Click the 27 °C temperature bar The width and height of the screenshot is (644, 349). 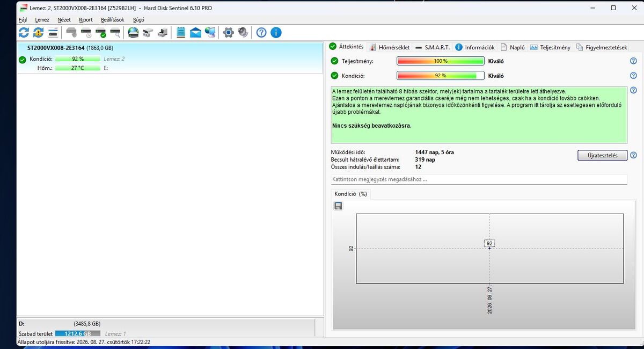[78, 68]
